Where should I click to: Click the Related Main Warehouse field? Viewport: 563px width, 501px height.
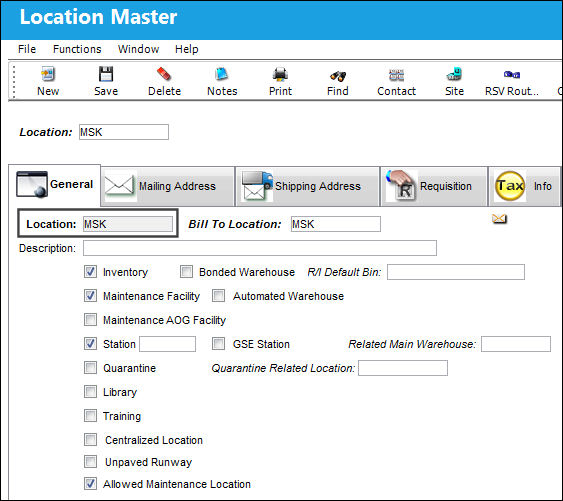click(x=516, y=344)
